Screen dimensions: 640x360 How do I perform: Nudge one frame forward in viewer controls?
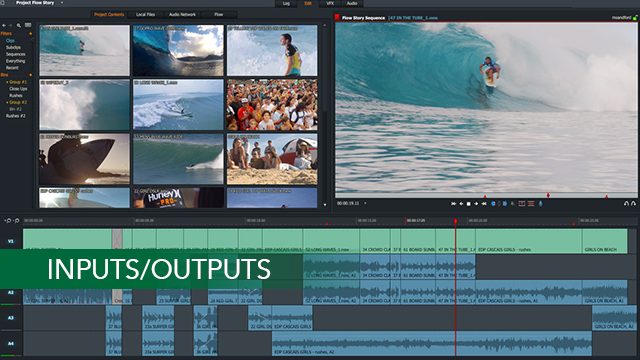476,204
